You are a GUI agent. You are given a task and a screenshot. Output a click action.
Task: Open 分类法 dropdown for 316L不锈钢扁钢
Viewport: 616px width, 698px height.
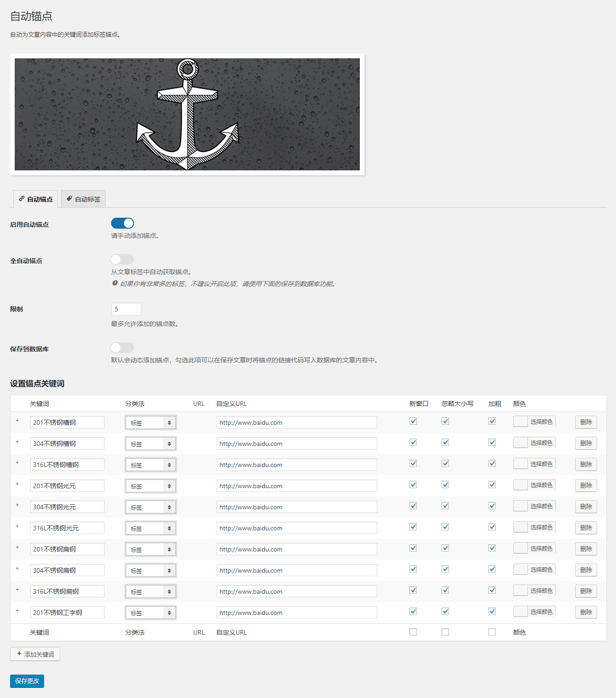(151, 591)
